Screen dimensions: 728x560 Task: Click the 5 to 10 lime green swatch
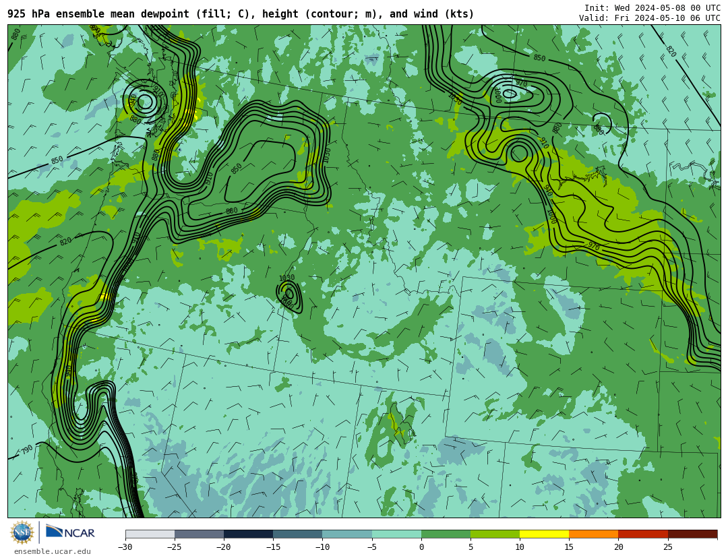495,534
